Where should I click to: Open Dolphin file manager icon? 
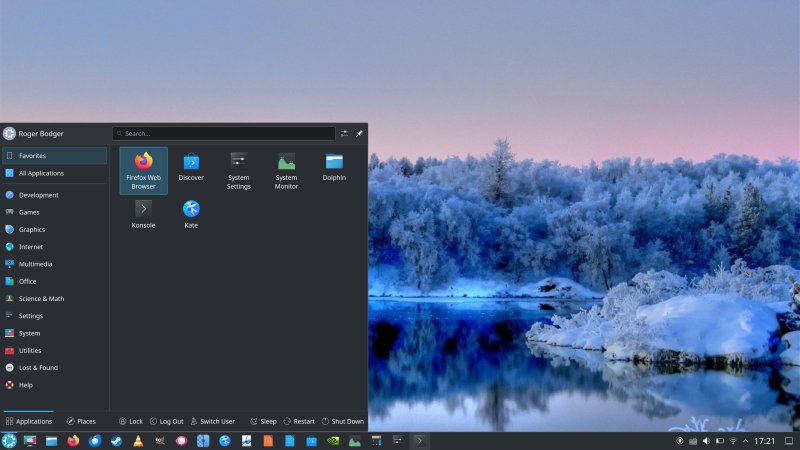click(x=334, y=166)
